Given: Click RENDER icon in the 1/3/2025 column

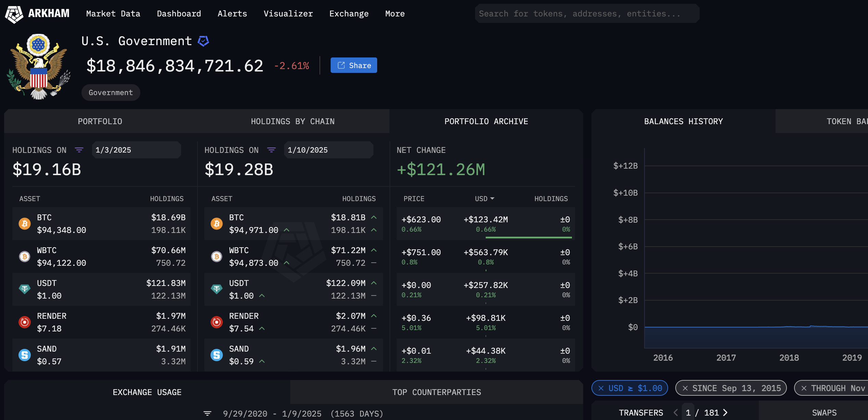Looking at the screenshot, I should point(25,322).
